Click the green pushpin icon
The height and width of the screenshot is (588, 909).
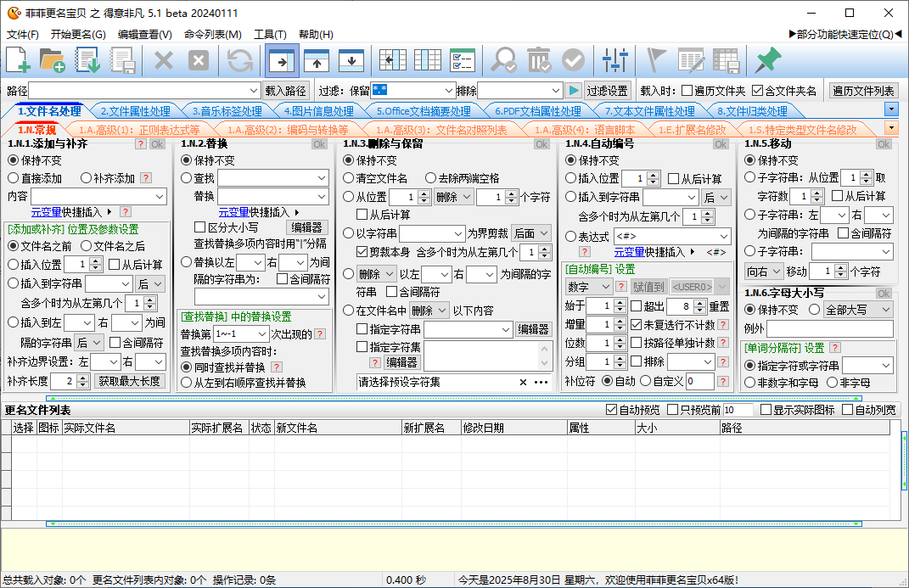[x=767, y=60]
